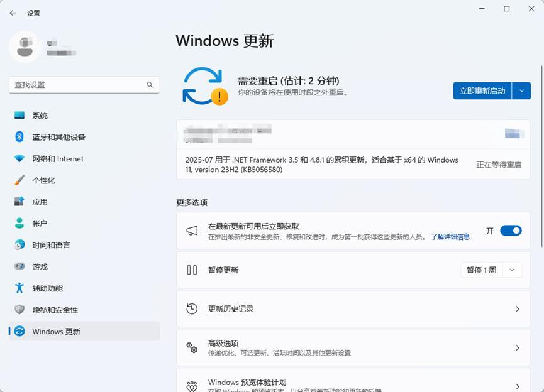Open the 系统 settings category
The width and height of the screenshot is (544, 392).
[x=40, y=116]
